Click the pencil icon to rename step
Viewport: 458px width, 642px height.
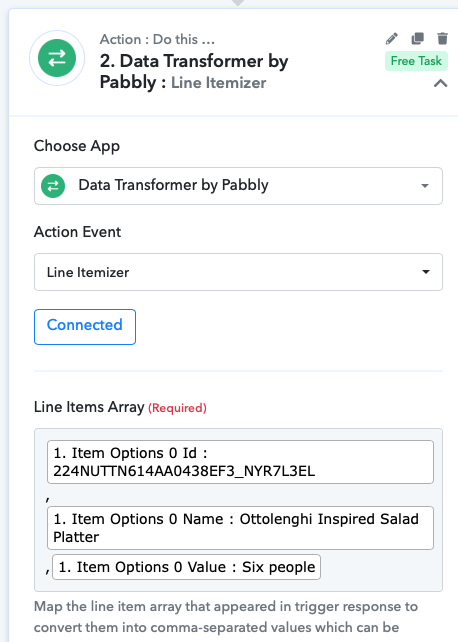(392, 38)
